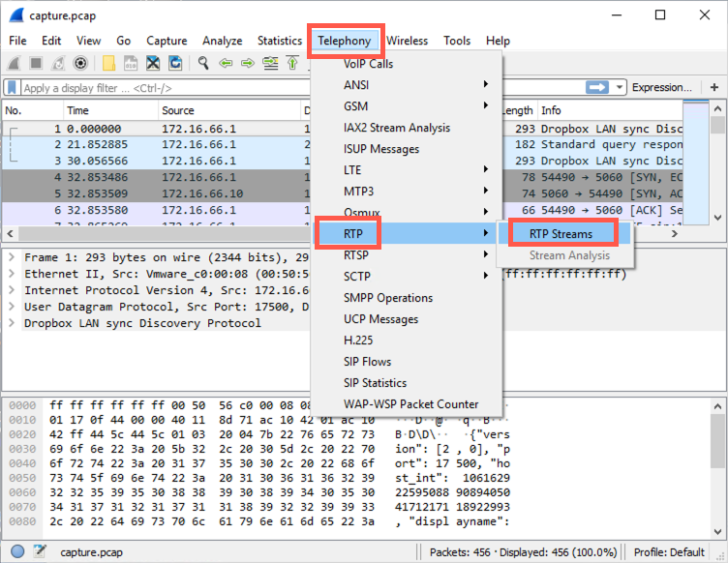Open the Capture menu

click(x=167, y=41)
